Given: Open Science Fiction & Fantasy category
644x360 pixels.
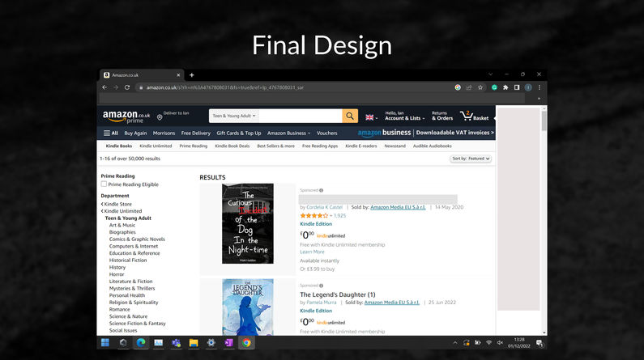Looking at the screenshot, I should pyautogui.click(x=137, y=324).
